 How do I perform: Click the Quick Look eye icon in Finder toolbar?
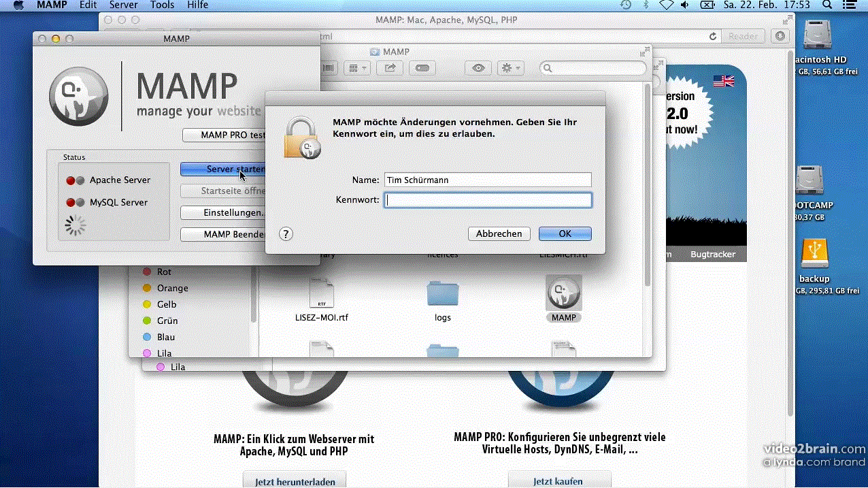tap(479, 68)
